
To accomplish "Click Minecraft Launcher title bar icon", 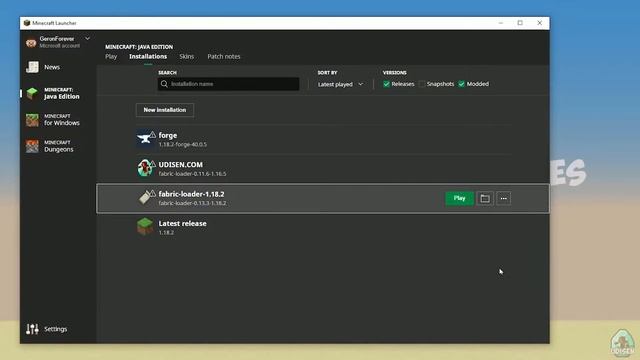I will click(x=27, y=23).
